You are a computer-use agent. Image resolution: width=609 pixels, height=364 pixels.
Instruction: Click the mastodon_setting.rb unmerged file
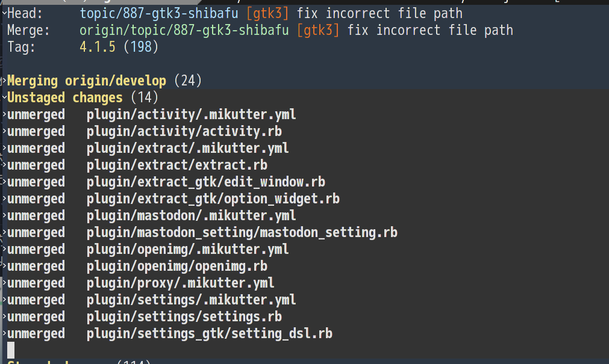[242, 232]
